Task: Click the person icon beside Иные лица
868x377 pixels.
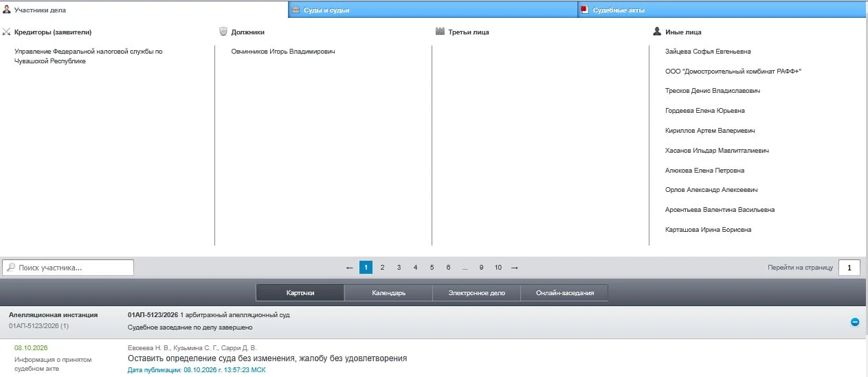Action: pos(657,32)
